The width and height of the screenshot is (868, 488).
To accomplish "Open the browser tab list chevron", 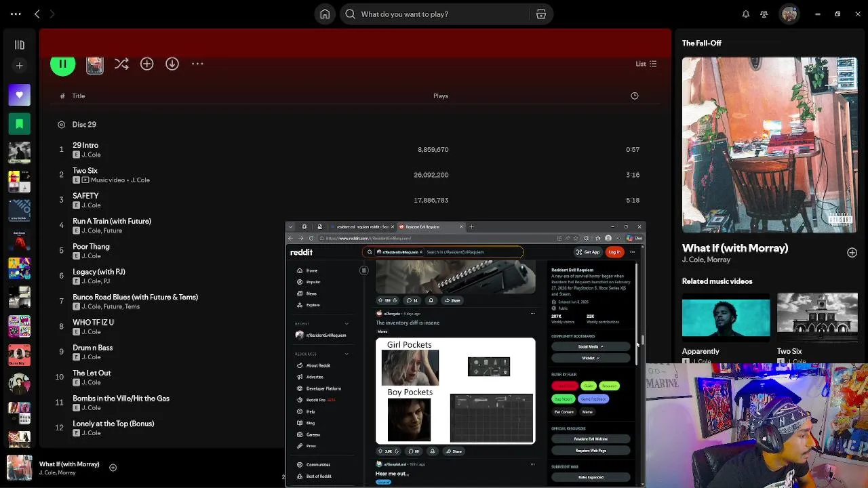I will point(290,227).
